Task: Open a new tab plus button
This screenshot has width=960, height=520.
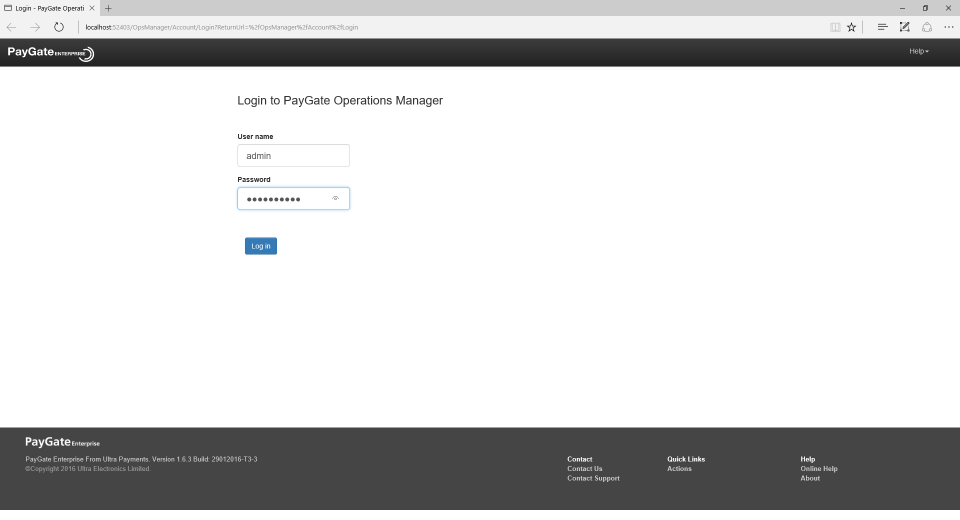Action: tap(108, 8)
